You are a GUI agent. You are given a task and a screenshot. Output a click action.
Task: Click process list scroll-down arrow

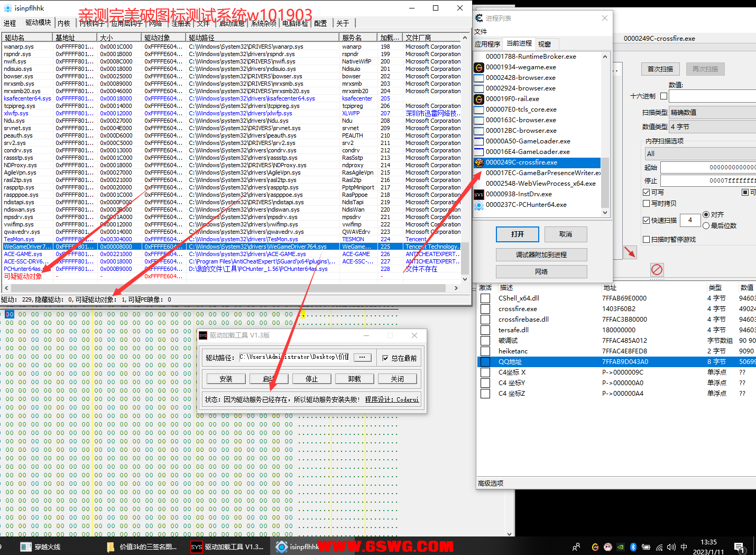click(605, 212)
